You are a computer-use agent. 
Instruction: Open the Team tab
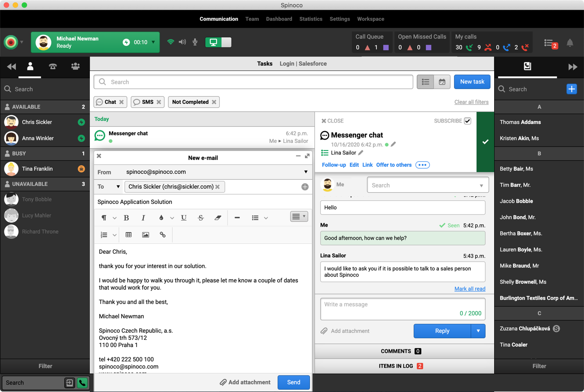(x=252, y=19)
